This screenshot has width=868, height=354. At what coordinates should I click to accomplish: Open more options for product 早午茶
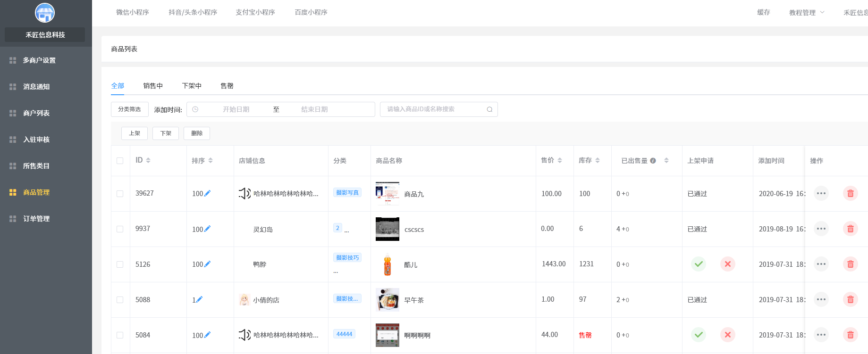pyautogui.click(x=821, y=299)
